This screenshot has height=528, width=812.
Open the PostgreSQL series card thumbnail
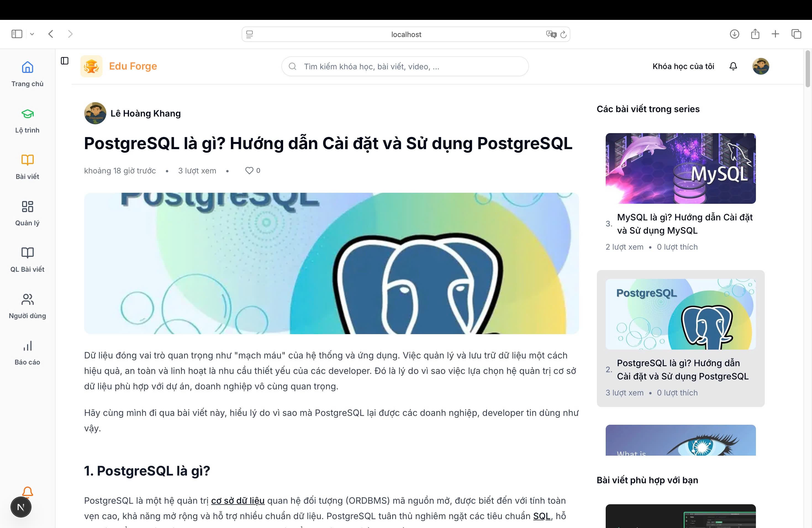click(x=680, y=314)
